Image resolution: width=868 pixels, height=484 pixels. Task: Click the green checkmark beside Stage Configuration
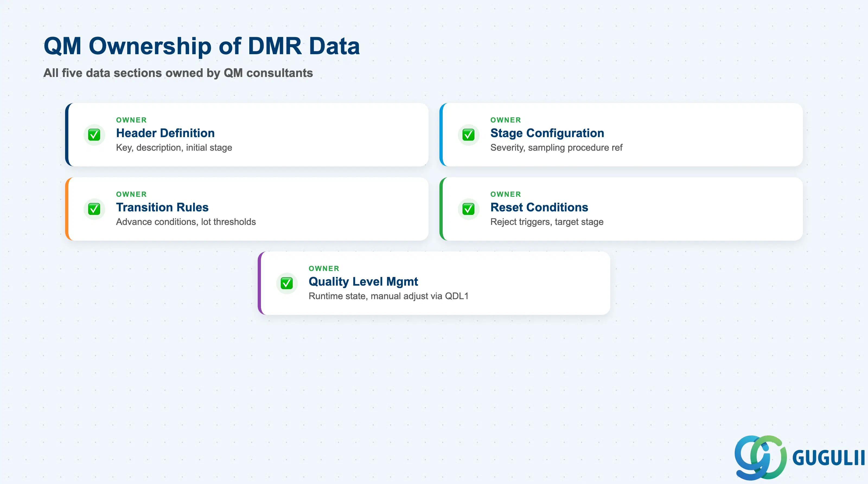[468, 135]
